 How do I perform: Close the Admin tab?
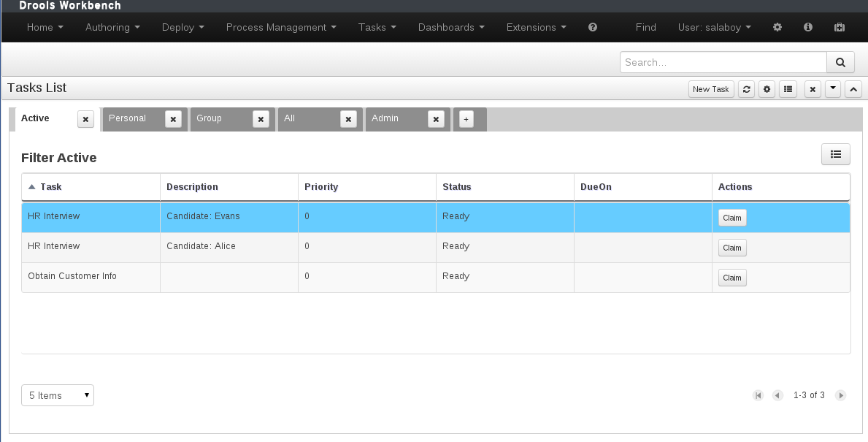tap(437, 119)
